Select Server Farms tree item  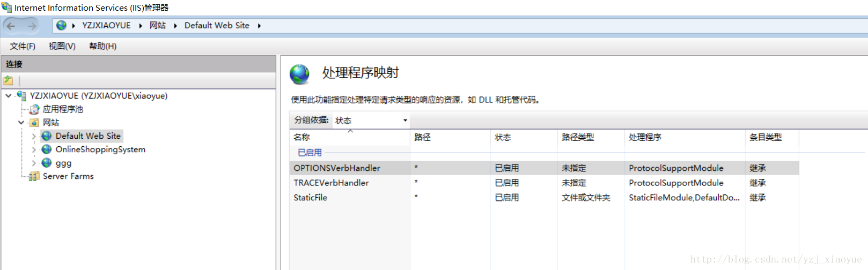(x=68, y=176)
